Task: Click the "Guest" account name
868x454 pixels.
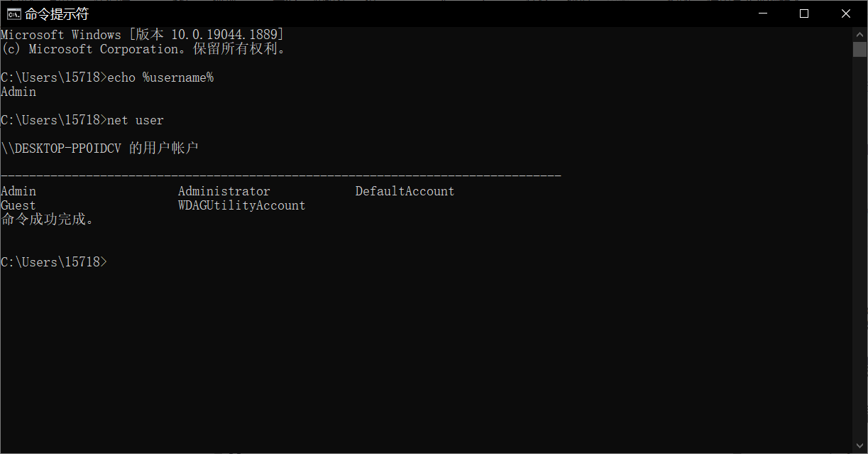Action: pos(18,205)
